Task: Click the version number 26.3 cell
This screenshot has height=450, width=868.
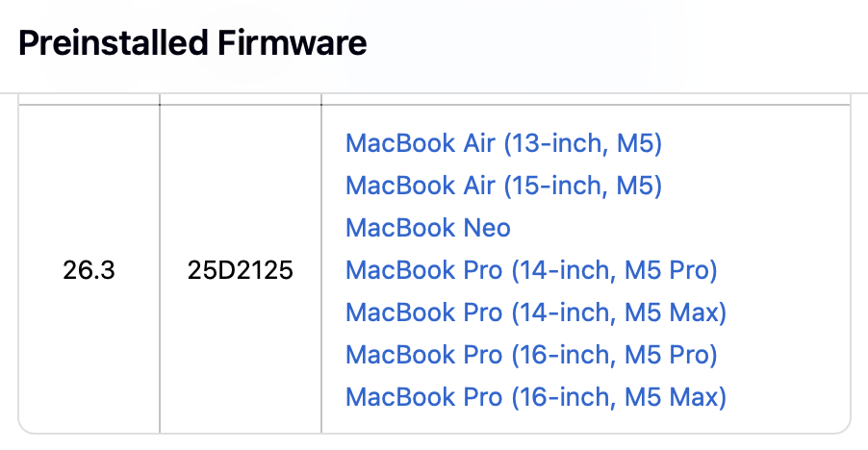Action: click(x=89, y=271)
